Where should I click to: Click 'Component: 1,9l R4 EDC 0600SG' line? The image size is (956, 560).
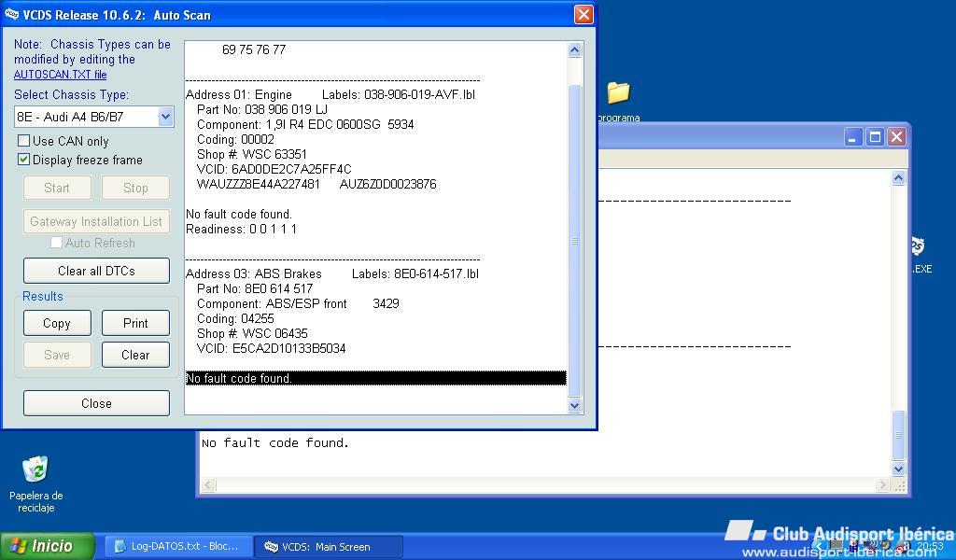click(305, 124)
